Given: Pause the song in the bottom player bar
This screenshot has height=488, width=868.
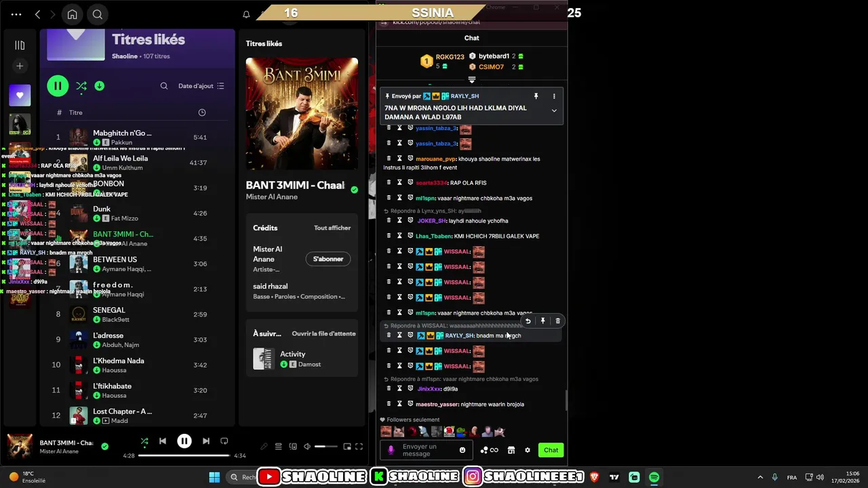Looking at the screenshot, I should (x=184, y=441).
